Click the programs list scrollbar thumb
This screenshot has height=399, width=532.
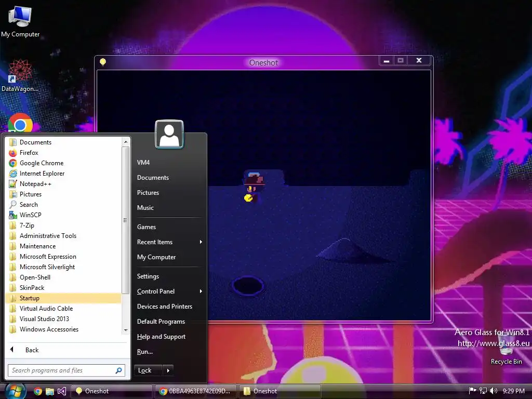click(x=126, y=220)
